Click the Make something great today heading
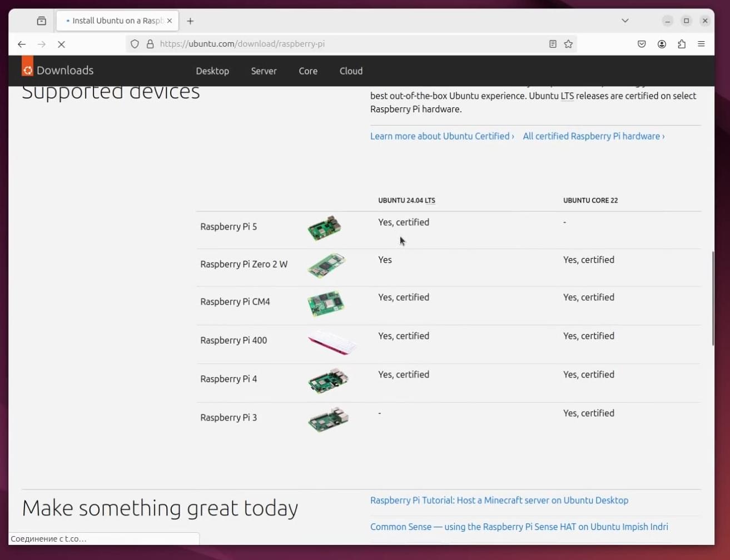 click(160, 508)
